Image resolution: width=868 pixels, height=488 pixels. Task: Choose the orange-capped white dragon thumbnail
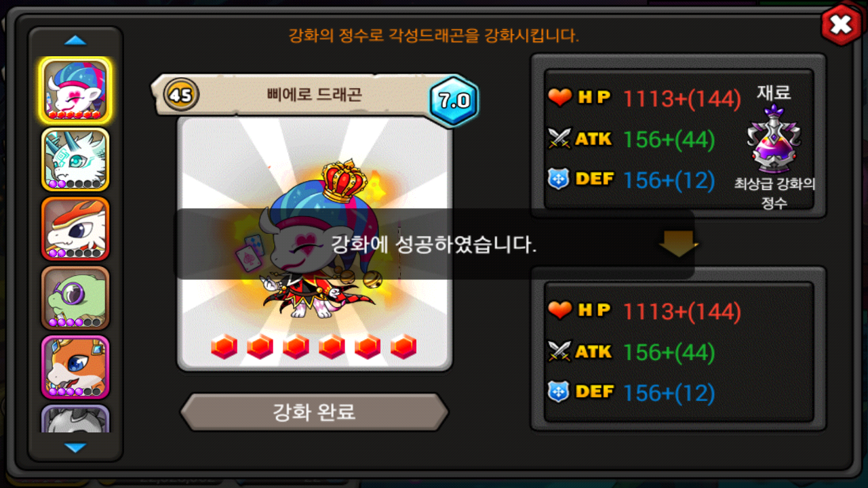(x=75, y=228)
